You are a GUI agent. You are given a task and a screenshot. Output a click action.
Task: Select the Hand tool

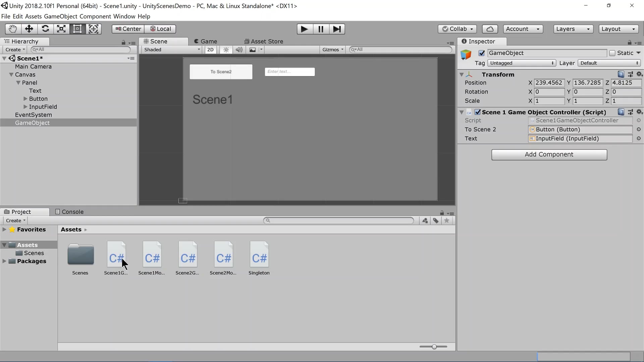(x=12, y=29)
